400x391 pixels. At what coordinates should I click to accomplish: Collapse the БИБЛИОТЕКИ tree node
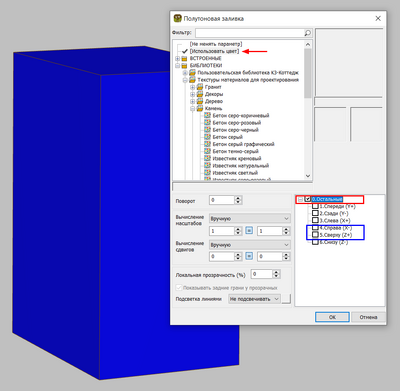(177, 66)
